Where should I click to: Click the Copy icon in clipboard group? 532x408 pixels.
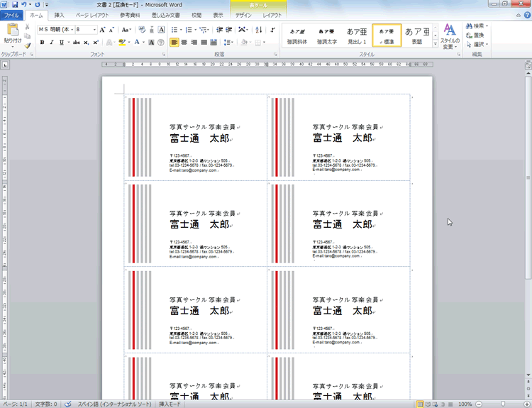(x=28, y=36)
